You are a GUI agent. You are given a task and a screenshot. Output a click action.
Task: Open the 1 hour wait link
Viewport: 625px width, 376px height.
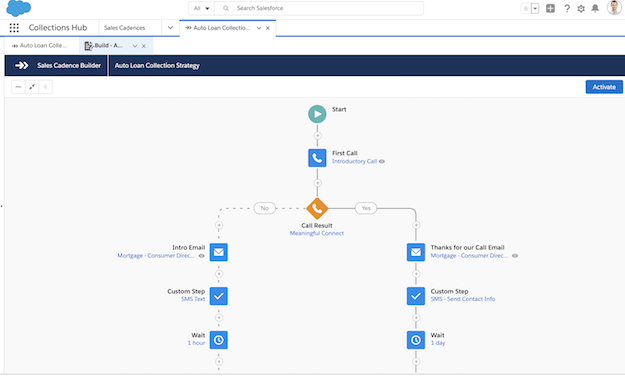click(x=196, y=343)
